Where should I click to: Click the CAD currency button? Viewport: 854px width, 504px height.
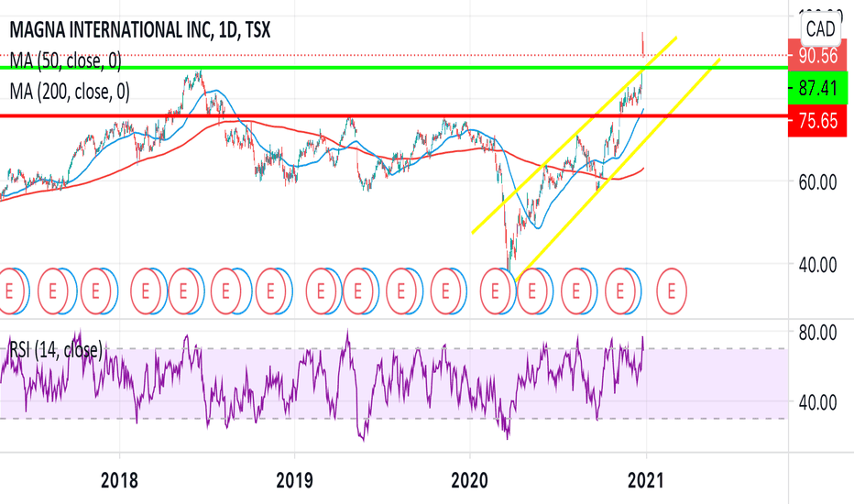click(x=820, y=28)
